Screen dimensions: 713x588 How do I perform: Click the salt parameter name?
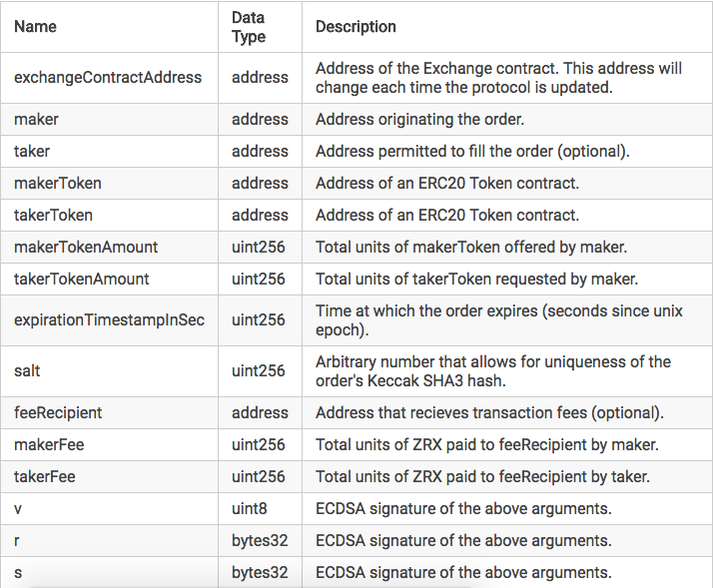(x=27, y=371)
